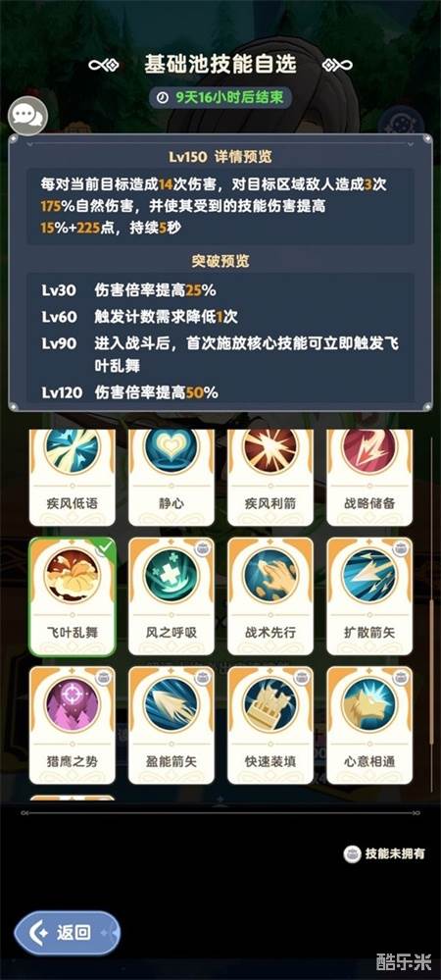441x980 pixels.
Task: Click the 突破预览 section header
Action: (x=220, y=261)
